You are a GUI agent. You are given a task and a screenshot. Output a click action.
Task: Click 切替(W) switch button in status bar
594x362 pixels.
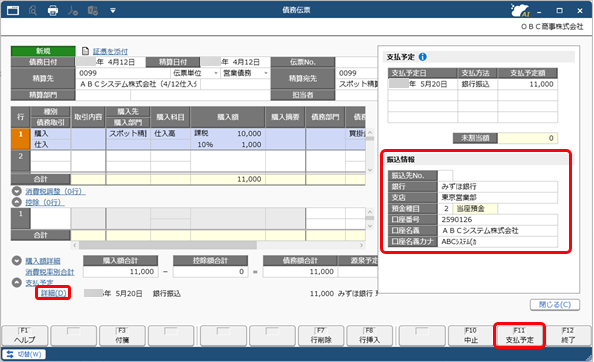pyautogui.click(x=24, y=354)
